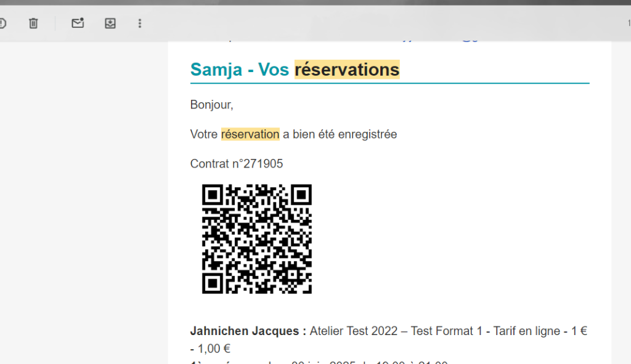Click the archive box icon with down arrow
Image resolution: width=631 pixels, height=364 pixels.
coord(110,23)
